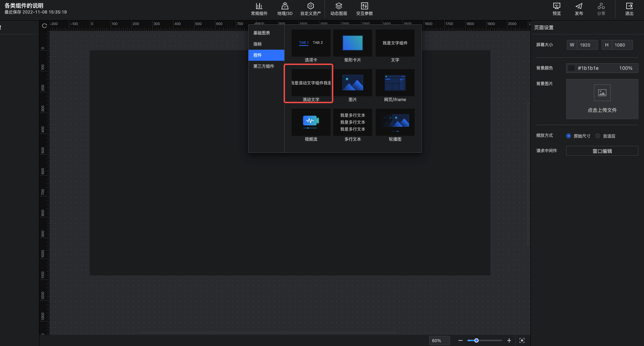Open the 地理/3D components icon
The width and height of the screenshot is (644, 346).
pos(285,9)
